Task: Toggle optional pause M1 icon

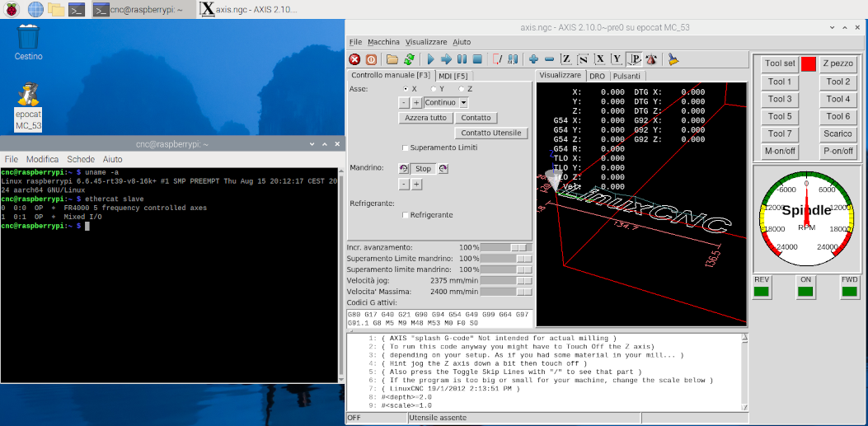Action: click(513, 59)
